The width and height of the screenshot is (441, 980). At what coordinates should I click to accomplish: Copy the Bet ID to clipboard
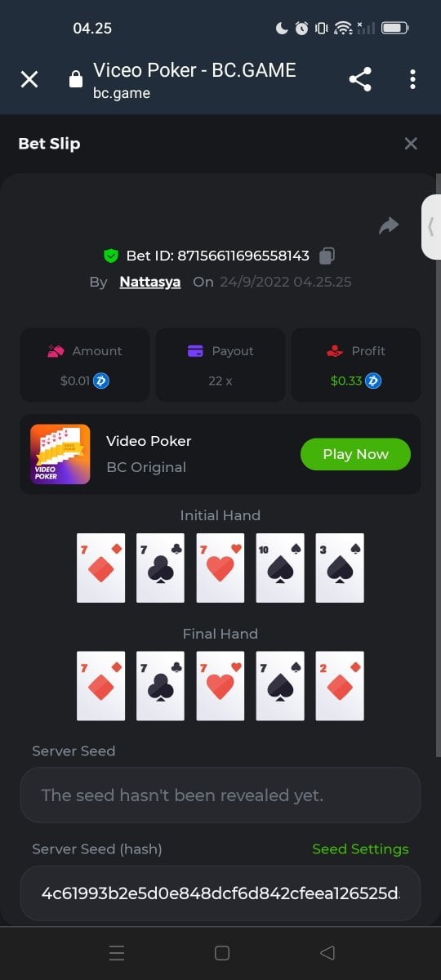point(327,256)
